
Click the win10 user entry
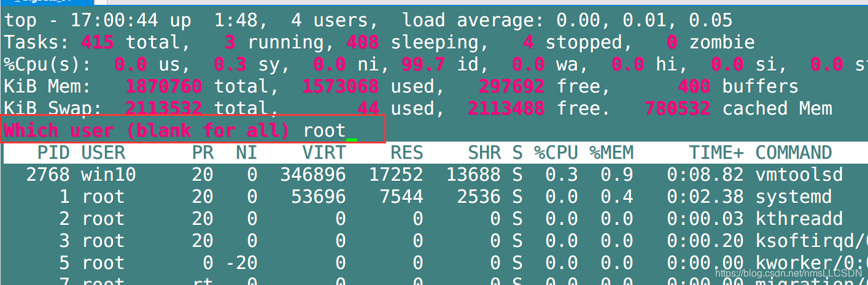point(109,175)
